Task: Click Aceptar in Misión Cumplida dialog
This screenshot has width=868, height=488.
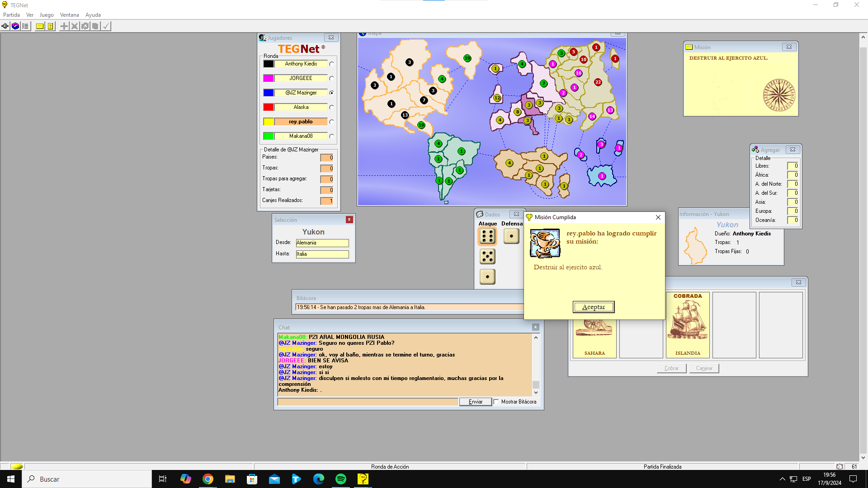Action: [x=594, y=307]
